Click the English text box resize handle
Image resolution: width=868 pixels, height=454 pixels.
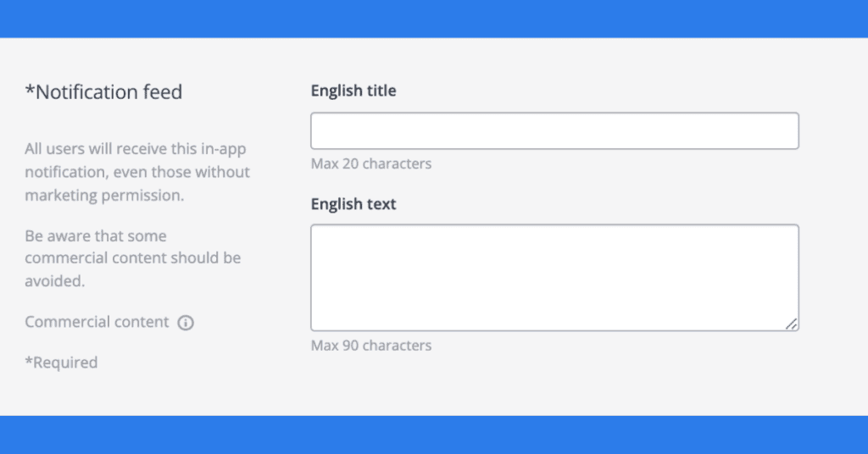coord(791,324)
